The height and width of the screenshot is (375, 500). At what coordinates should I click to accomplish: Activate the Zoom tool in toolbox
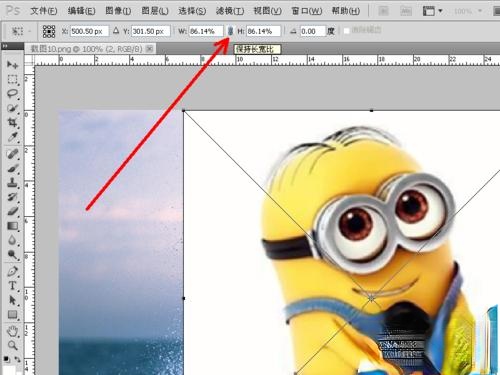pos(12,345)
